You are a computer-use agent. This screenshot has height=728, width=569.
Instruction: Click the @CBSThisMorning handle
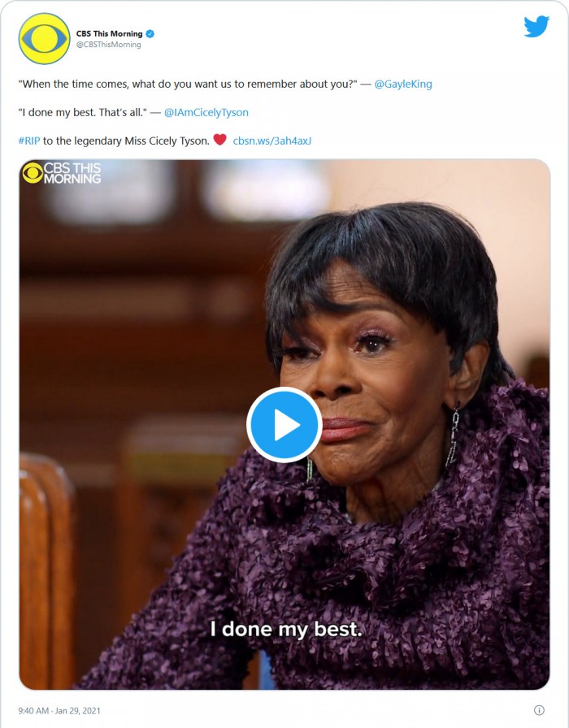[108, 45]
